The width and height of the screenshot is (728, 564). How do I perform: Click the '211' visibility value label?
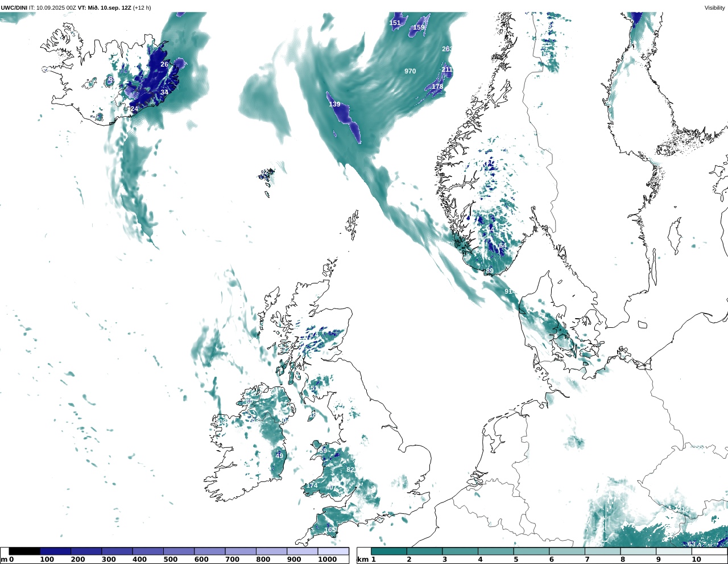click(x=447, y=69)
